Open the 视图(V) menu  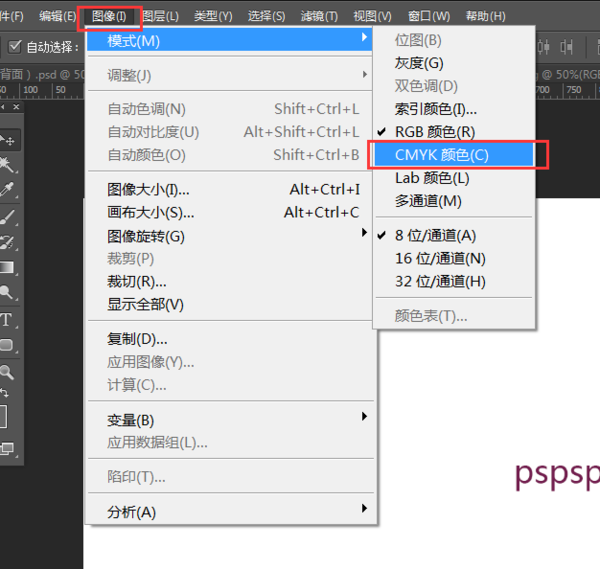pos(372,16)
